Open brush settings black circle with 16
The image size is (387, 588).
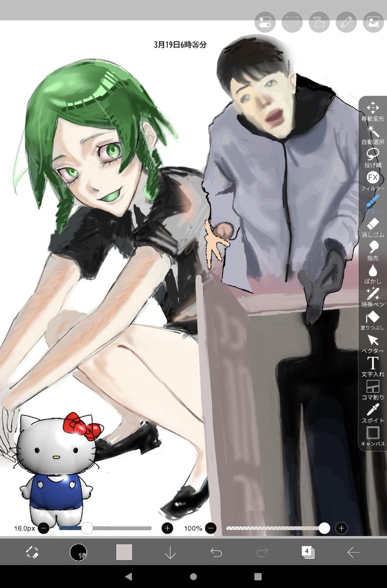point(78,552)
